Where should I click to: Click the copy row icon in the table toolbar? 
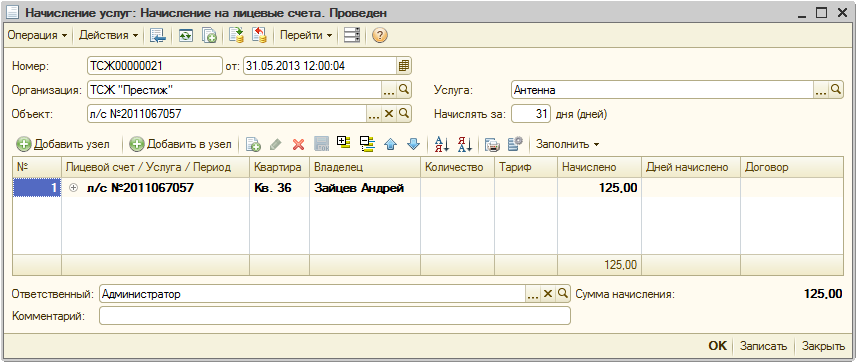(253, 144)
